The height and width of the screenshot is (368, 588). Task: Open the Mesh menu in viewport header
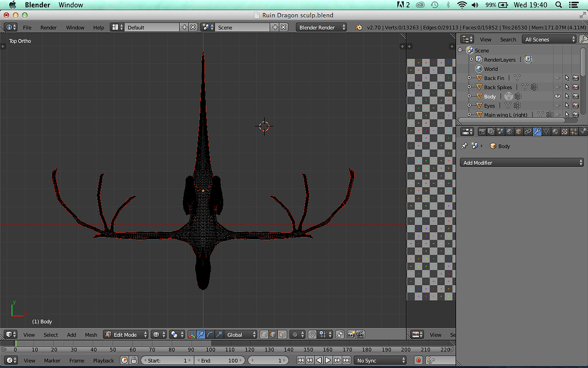pos(91,335)
